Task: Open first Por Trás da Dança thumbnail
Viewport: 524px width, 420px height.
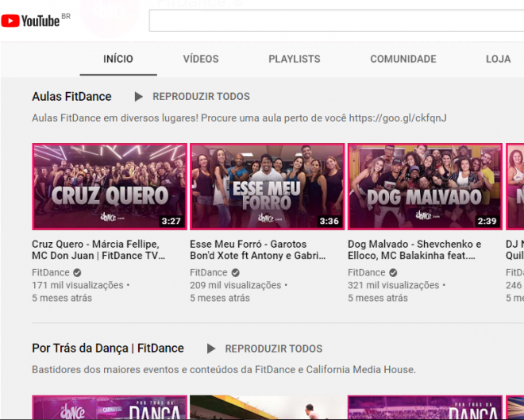Action: [110, 407]
